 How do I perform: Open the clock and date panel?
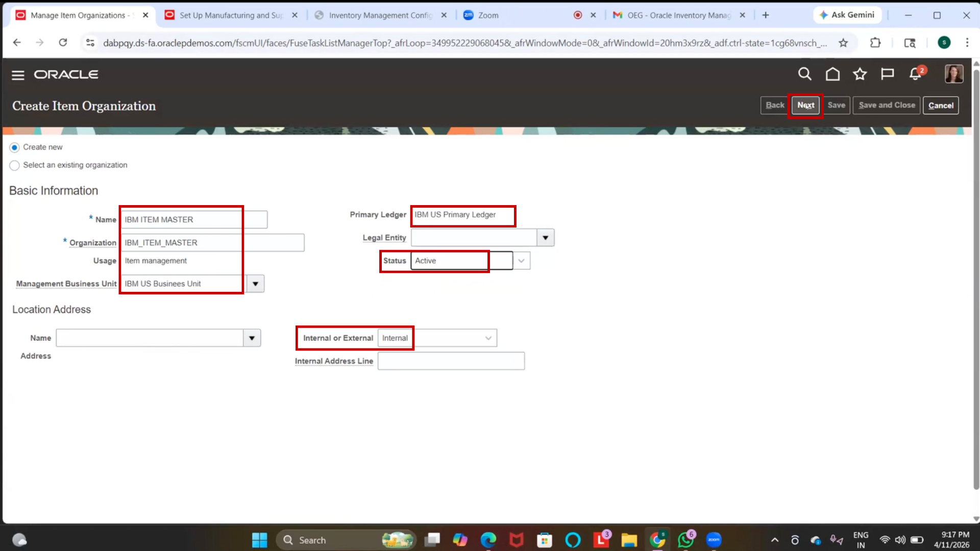pyautogui.click(x=951, y=540)
